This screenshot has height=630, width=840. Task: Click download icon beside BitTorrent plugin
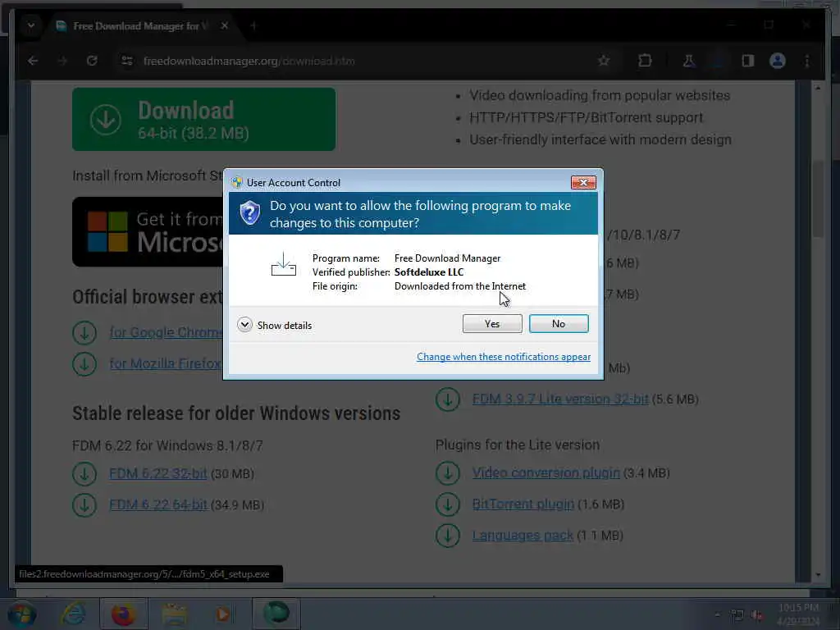click(x=447, y=504)
